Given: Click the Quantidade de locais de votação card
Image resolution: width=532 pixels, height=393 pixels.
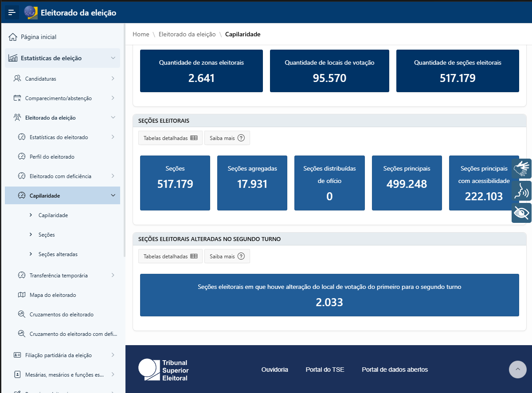Looking at the screenshot, I should [329, 71].
